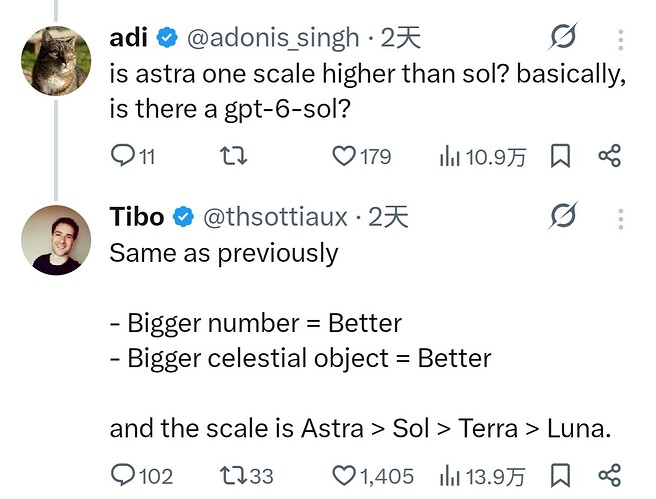656x499 pixels.
Task: View analytics for adi's 10.9万 views
Action: [482, 157]
